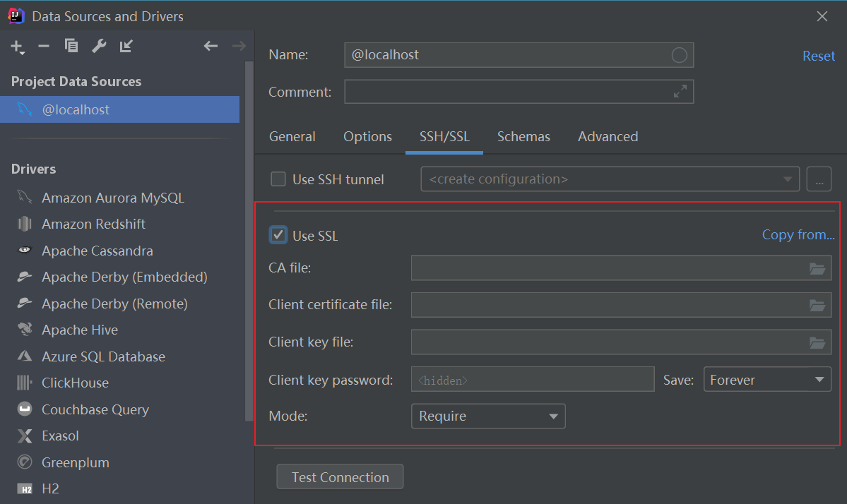The width and height of the screenshot is (847, 504).
Task: Click the H2 driver icon
Action: pos(24,489)
